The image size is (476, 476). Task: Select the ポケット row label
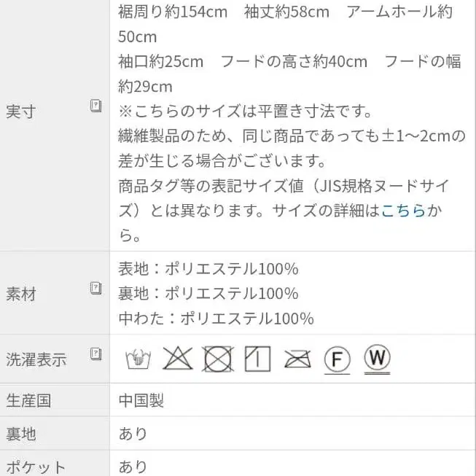(x=36, y=467)
